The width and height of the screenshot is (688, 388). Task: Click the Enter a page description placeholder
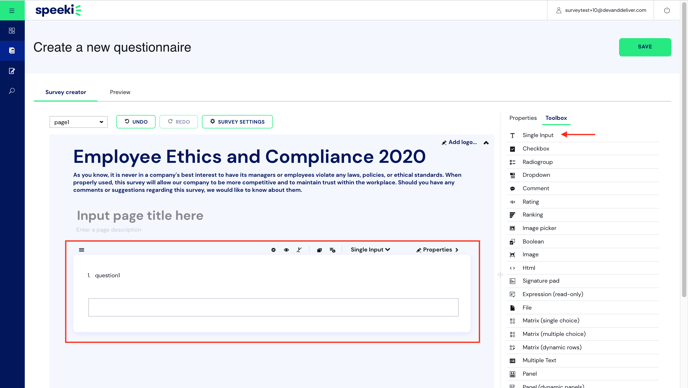[x=108, y=230]
